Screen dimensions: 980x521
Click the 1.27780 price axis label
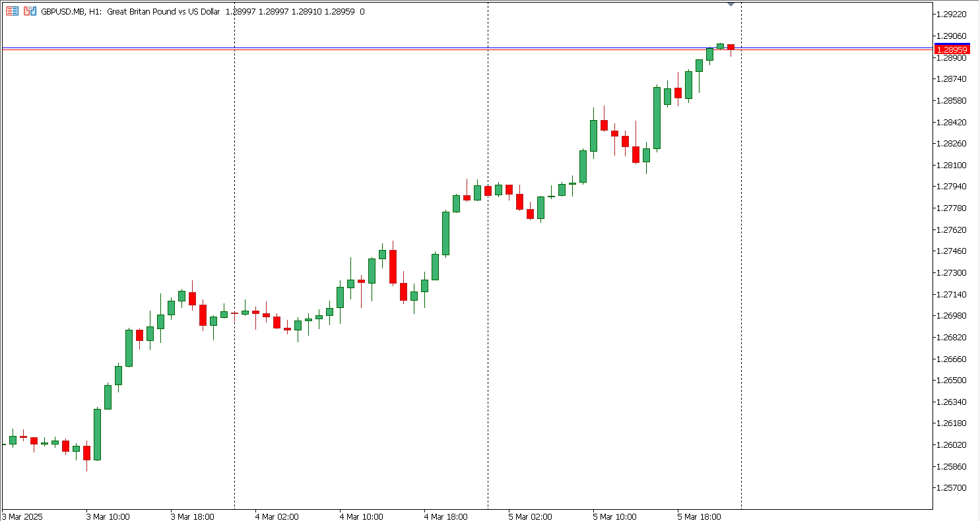[x=951, y=208]
